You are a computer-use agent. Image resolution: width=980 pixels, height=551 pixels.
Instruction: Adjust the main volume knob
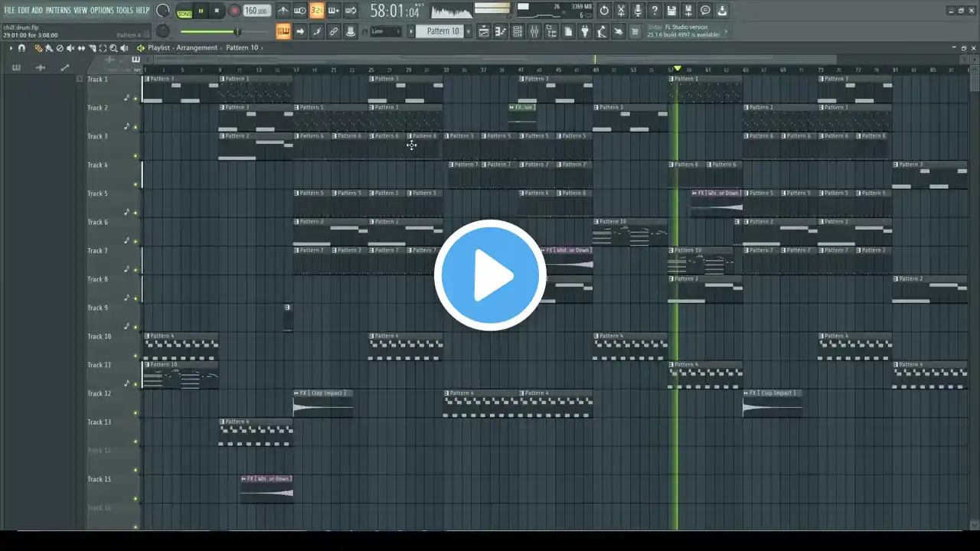[162, 11]
